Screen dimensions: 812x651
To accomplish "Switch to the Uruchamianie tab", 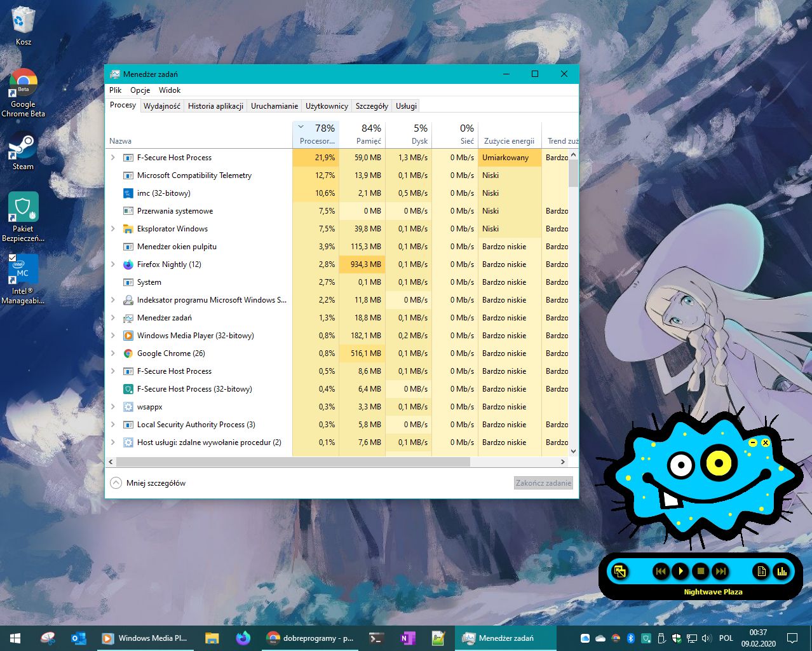I will [274, 106].
